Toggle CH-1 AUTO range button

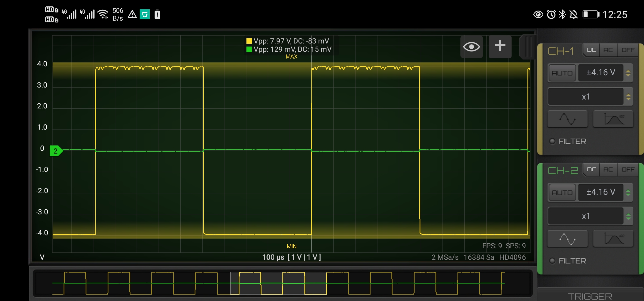coord(562,73)
